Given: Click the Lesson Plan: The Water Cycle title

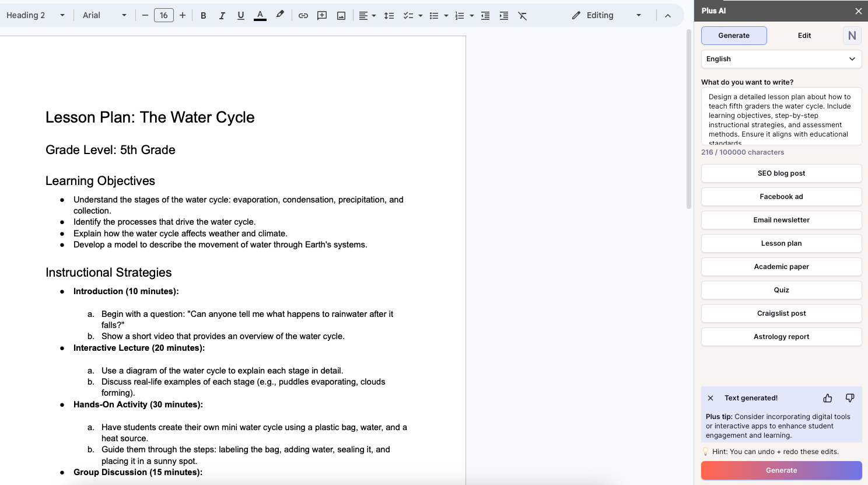Looking at the screenshot, I should click(150, 117).
